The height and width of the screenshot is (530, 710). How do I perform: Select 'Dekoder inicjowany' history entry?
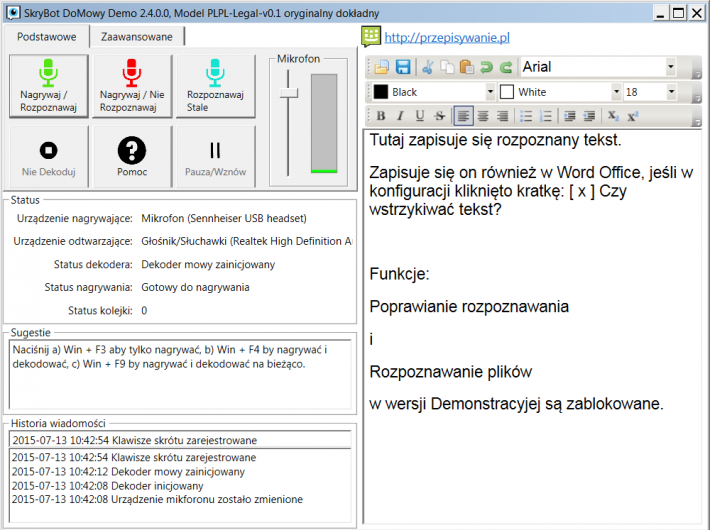tap(107, 486)
